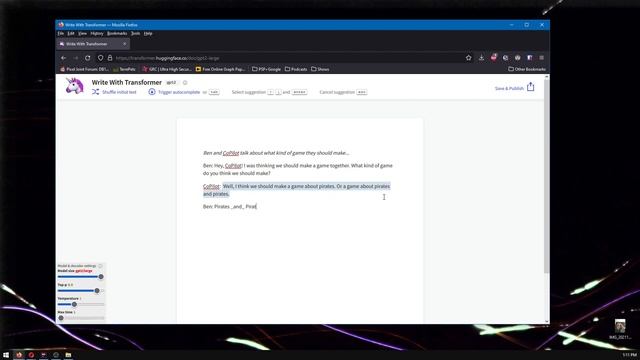Open the File menu
This screenshot has width=640, height=360.
pyautogui.click(x=61, y=33)
